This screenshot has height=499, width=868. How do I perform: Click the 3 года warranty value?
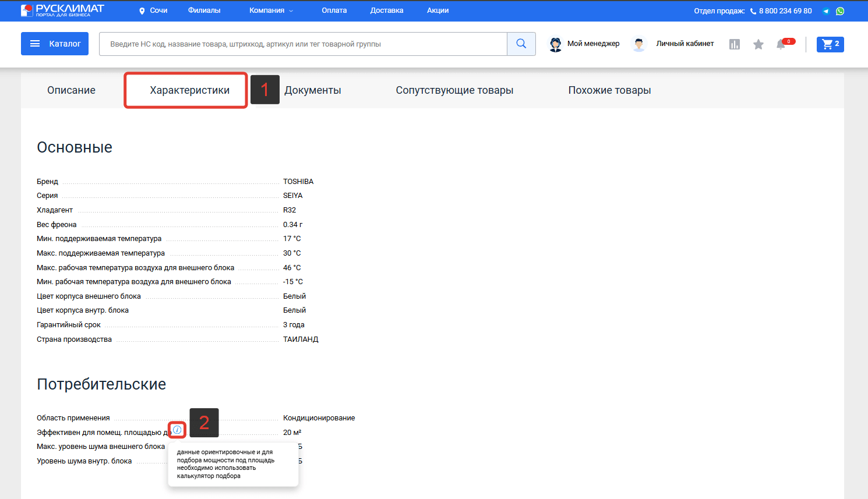(294, 325)
